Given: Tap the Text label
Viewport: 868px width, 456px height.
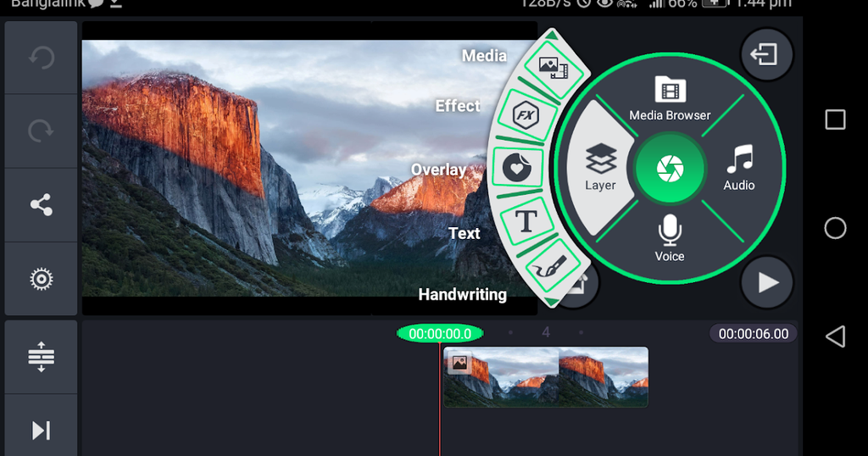Looking at the screenshot, I should (464, 233).
